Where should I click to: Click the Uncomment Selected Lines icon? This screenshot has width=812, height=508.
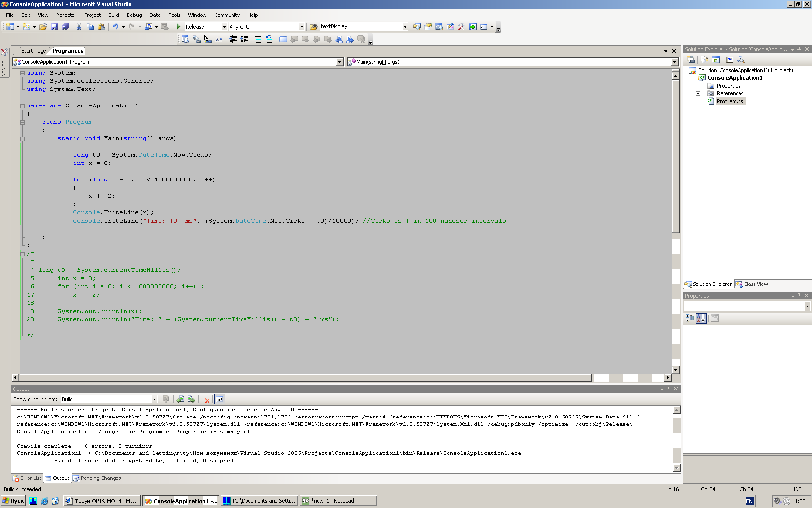269,39
